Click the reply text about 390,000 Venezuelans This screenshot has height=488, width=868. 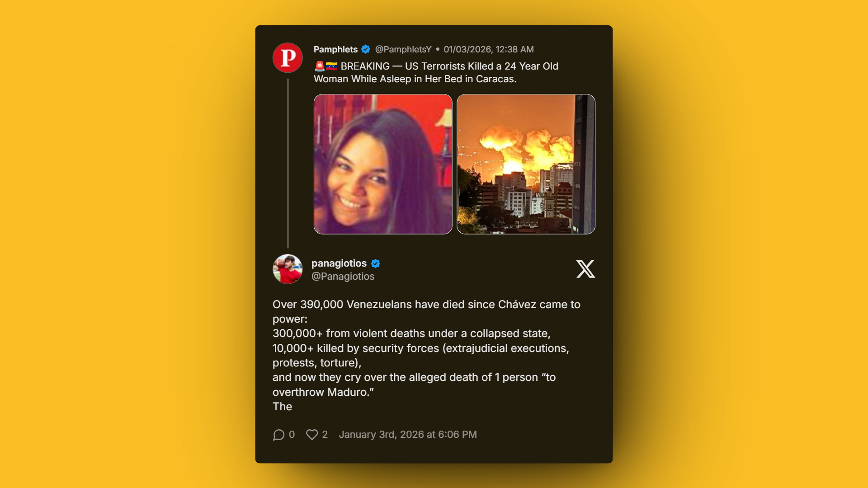(x=426, y=356)
